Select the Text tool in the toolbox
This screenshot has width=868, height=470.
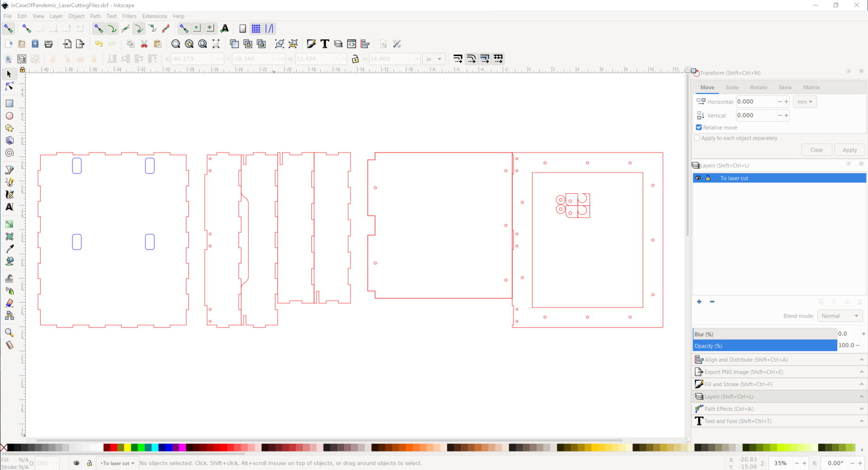click(x=9, y=207)
